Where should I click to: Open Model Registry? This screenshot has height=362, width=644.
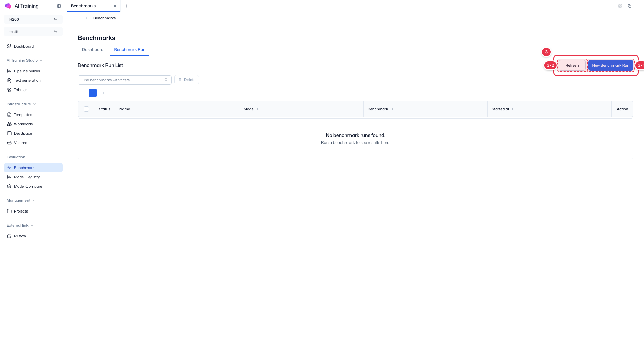(33, 177)
